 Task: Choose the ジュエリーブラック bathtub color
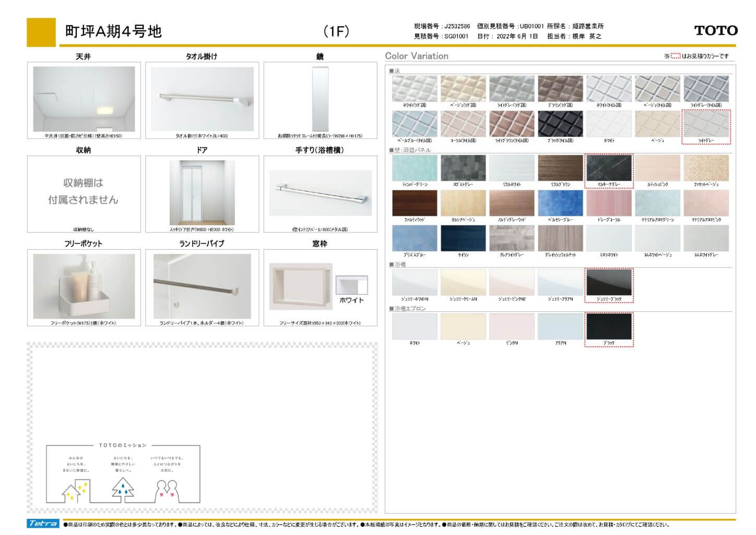[609, 282]
